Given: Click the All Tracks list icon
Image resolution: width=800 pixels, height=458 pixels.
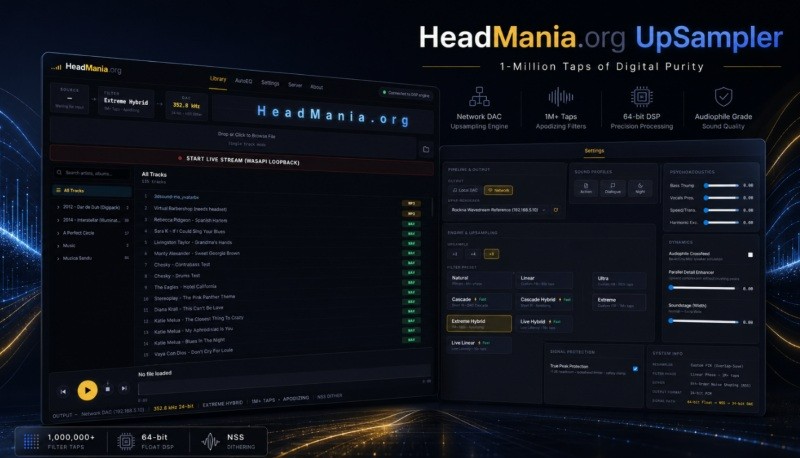Looking at the screenshot, I should click(x=58, y=190).
